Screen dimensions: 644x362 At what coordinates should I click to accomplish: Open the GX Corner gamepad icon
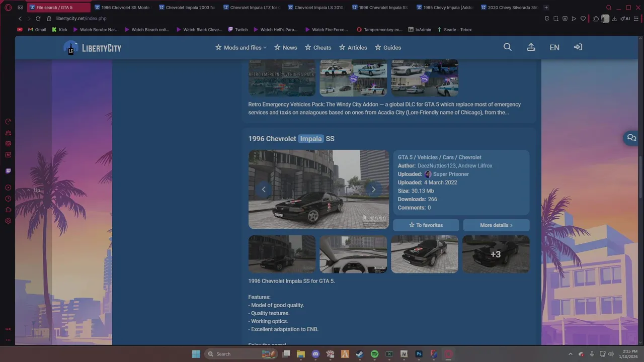[x=20, y=8]
